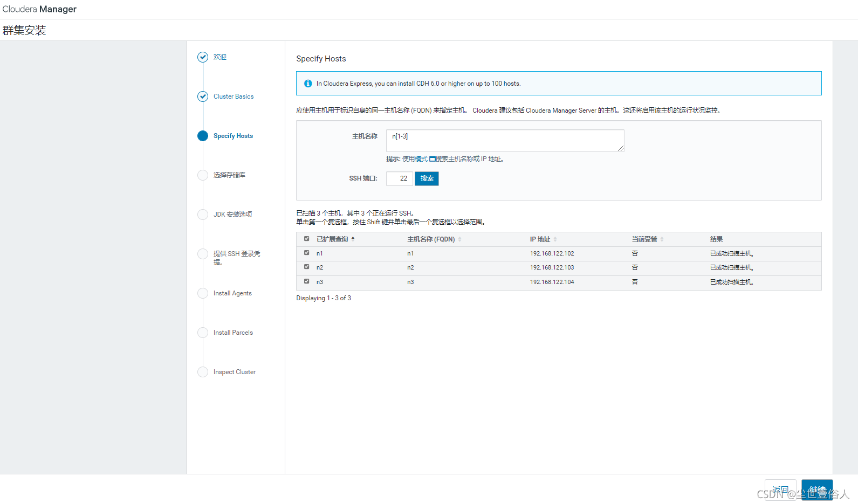Click the 已成功扫描主机 result for n2
858x504 pixels.
pyautogui.click(x=731, y=267)
